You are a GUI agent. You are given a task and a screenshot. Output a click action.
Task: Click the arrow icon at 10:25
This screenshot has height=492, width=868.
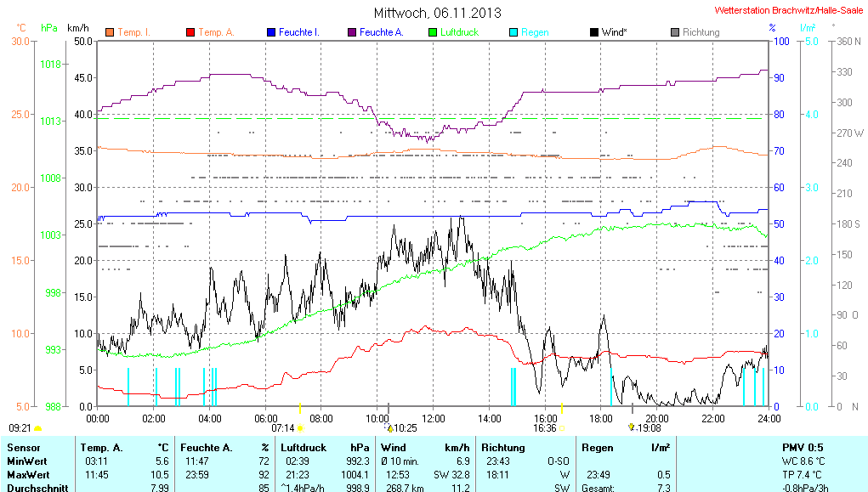pos(390,428)
